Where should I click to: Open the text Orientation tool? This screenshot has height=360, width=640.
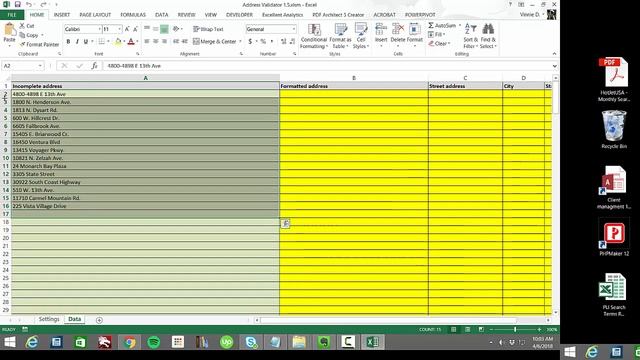[176, 29]
